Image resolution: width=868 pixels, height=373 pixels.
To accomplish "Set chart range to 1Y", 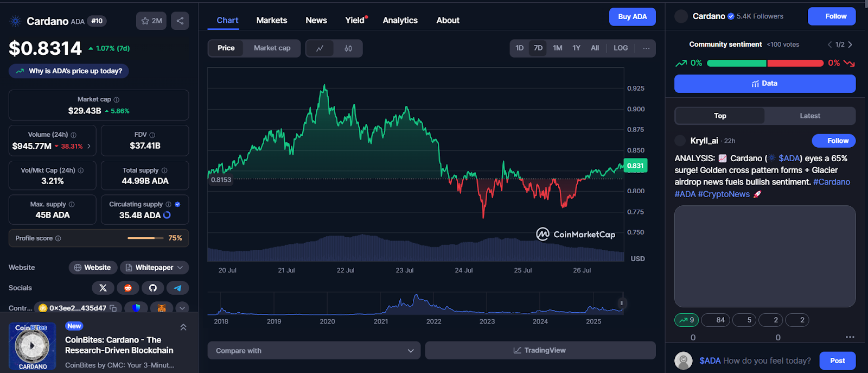I will tap(576, 48).
